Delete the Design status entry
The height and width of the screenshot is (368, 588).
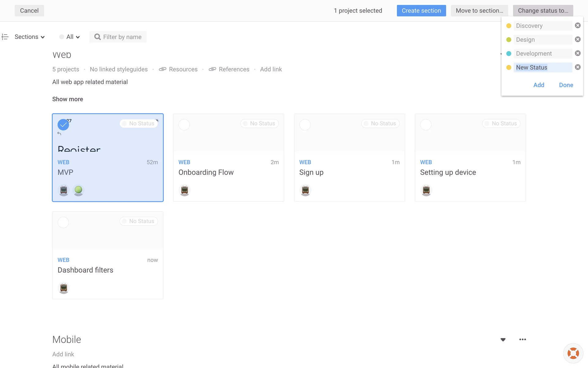click(x=578, y=39)
